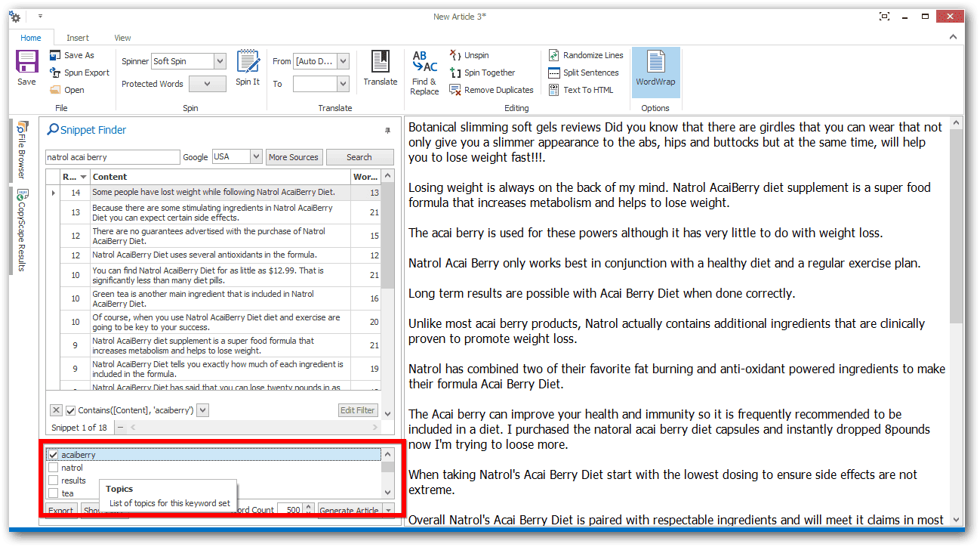
Task: Click Split Sentences
Action: point(584,73)
